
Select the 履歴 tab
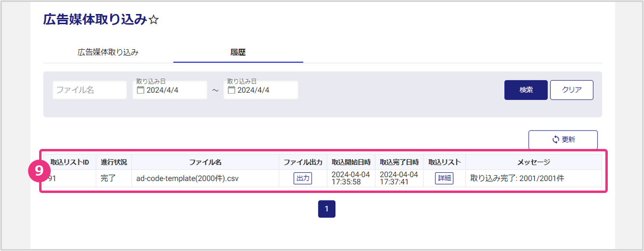(238, 53)
